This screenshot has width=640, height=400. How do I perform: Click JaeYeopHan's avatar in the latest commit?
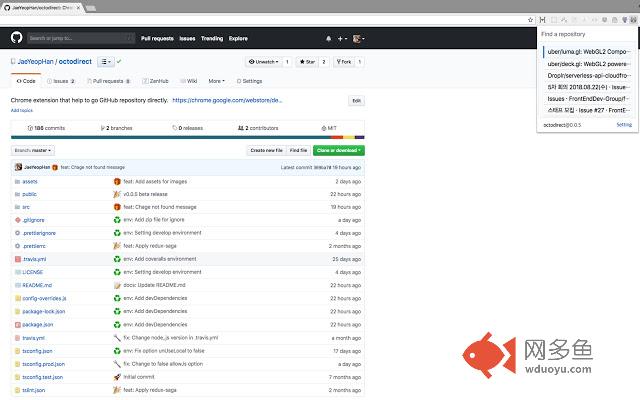coord(18,167)
